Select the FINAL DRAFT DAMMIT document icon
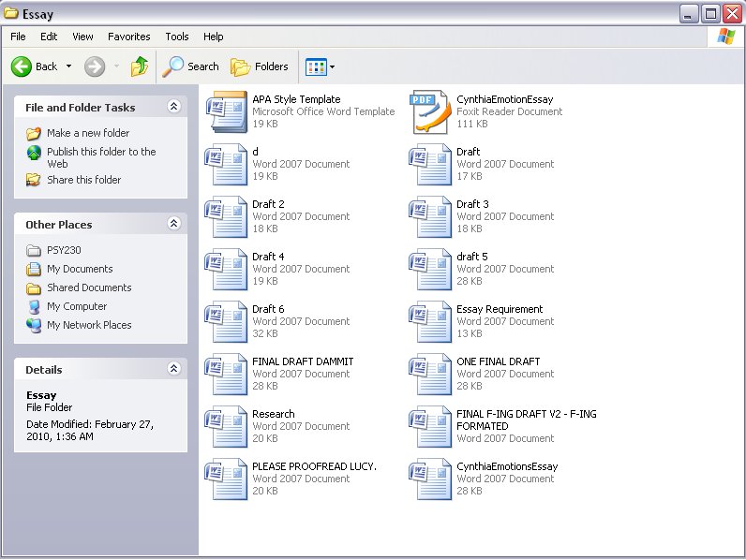Screen dimensions: 746x560 pyautogui.click(x=225, y=374)
